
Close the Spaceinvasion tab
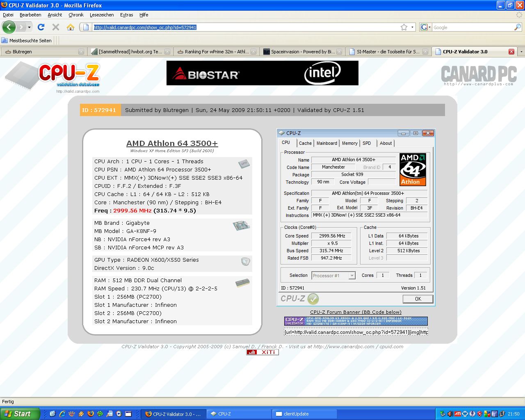339,52
